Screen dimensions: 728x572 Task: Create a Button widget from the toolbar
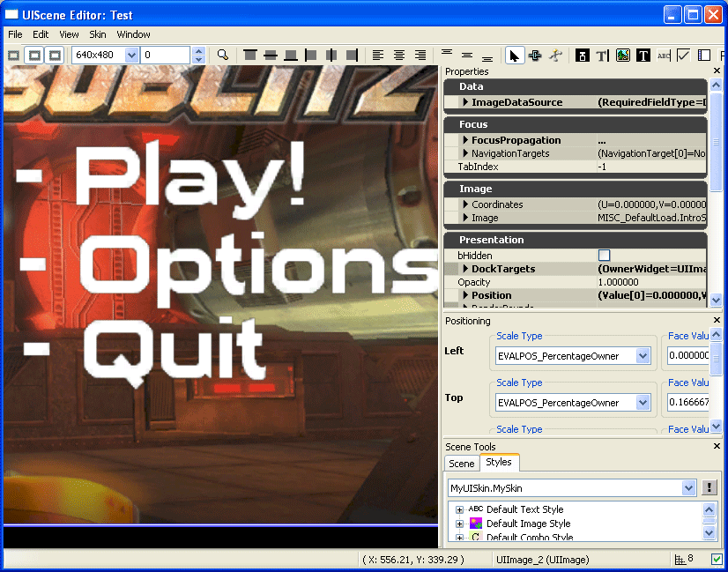point(582,55)
